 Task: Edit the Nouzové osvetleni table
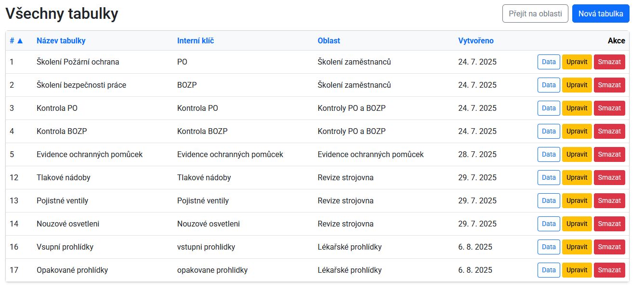point(577,224)
